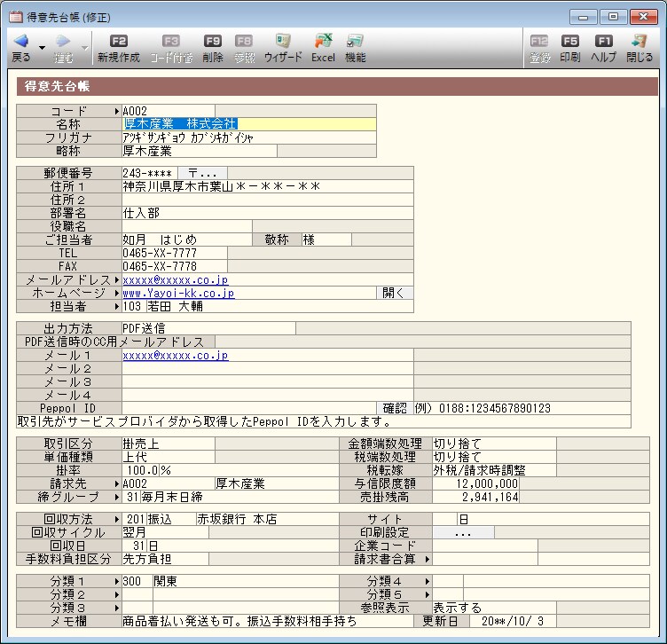667x644 pixels.
Task: Open the 担当者 lookup arrow
Action: point(116,306)
